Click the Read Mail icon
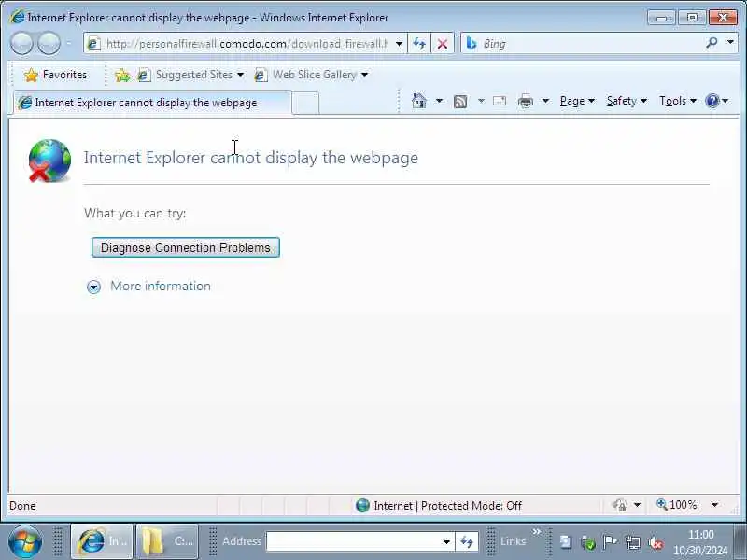This screenshot has height=560, width=747. point(500,101)
